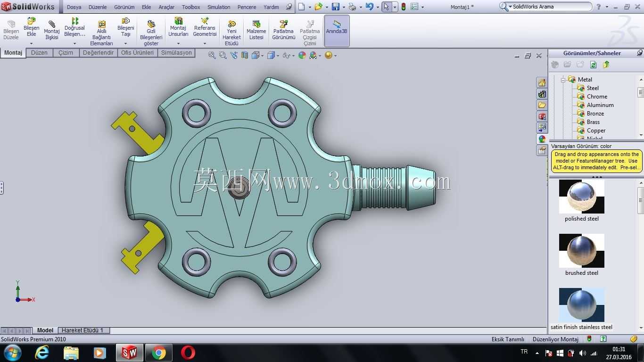The height and width of the screenshot is (362, 644).
Task: Click the Options icon in title bar
Action: [414, 7]
